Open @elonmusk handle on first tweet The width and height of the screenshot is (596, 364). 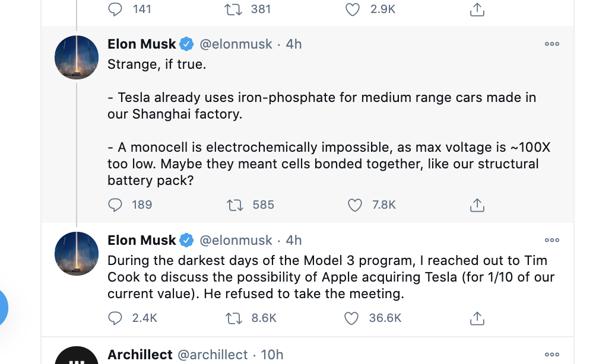tap(236, 44)
